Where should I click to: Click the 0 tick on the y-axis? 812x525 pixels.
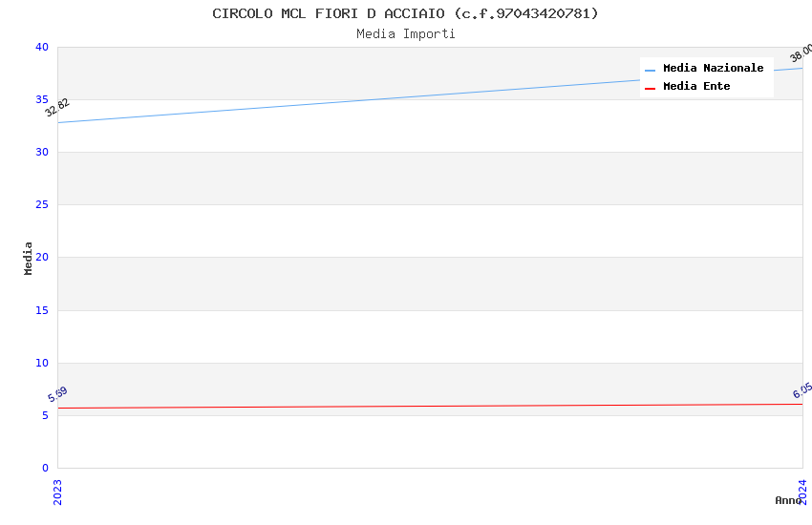[45, 468]
